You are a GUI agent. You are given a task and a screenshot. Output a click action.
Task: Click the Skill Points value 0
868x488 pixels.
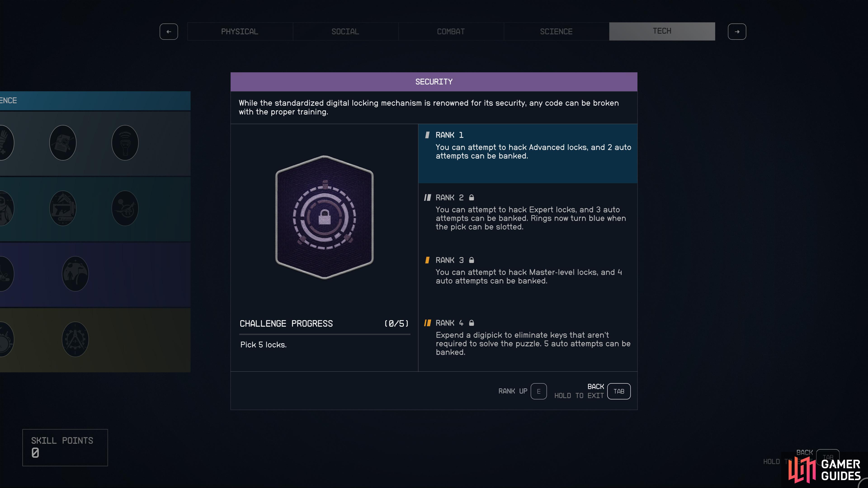click(35, 453)
